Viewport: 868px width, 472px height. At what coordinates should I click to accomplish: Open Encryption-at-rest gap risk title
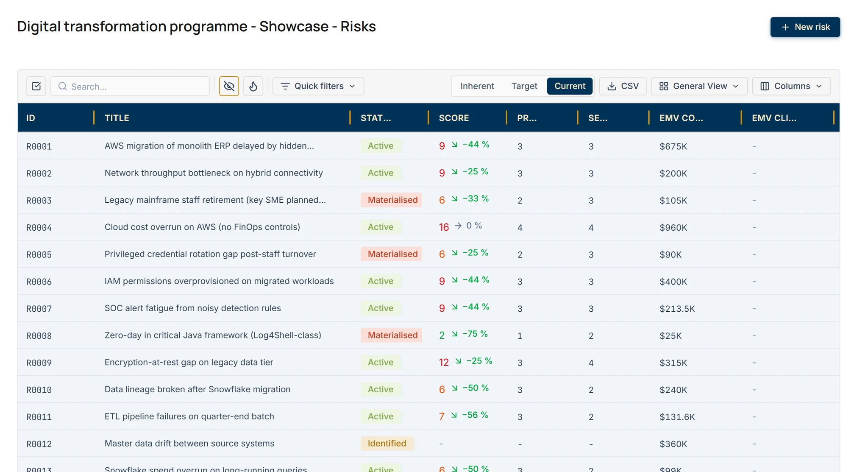pos(189,362)
